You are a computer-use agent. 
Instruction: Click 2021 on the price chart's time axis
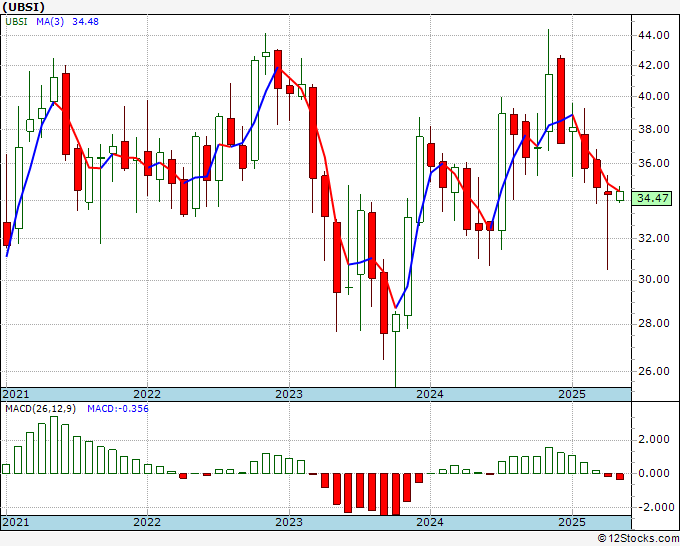pyautogui.click(x=16, y=394)
